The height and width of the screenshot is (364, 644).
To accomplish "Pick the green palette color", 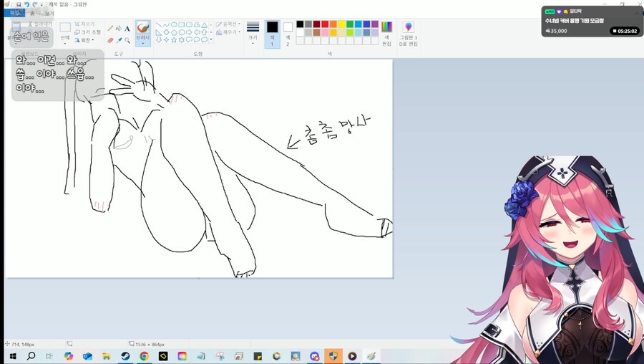I will pos(350,24).
